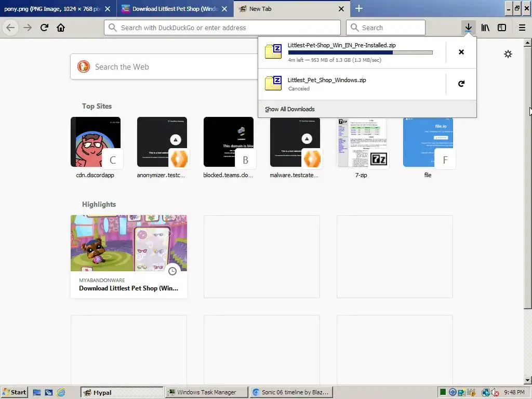This screenshot has width=532, height=399.
Task: Switch to Download Littlest Pet Shop tab
Action: [175, 9]
